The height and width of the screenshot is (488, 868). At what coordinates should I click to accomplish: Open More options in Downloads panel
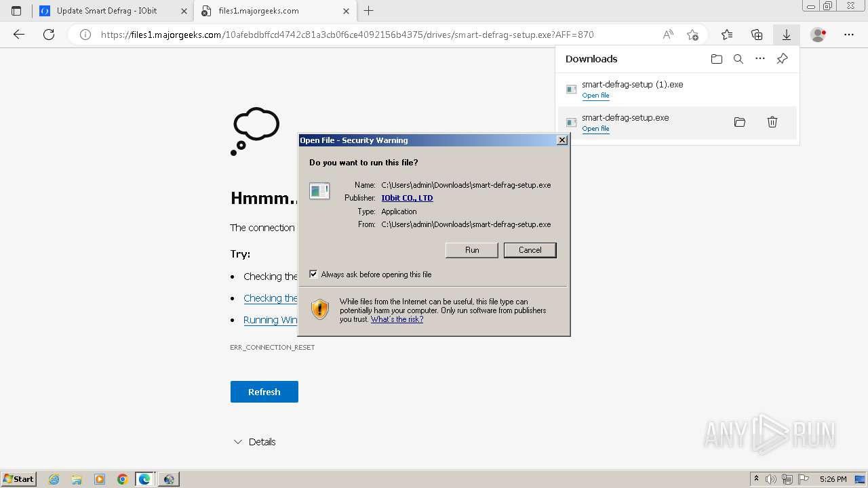pos(760,59)
